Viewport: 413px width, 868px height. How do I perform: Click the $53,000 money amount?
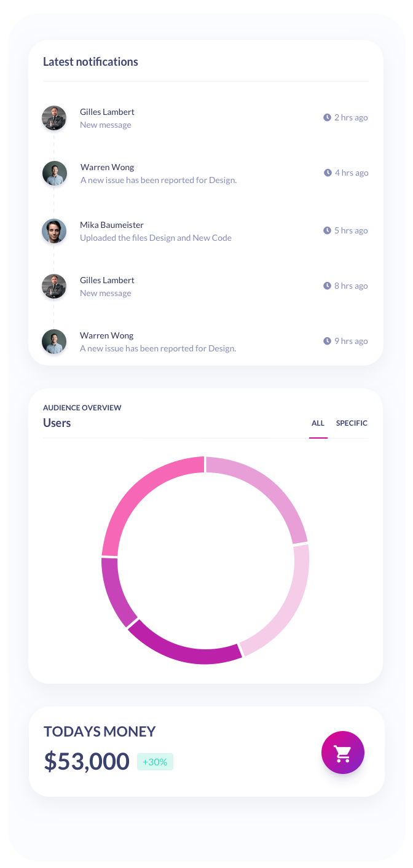[x=87, y=762]
